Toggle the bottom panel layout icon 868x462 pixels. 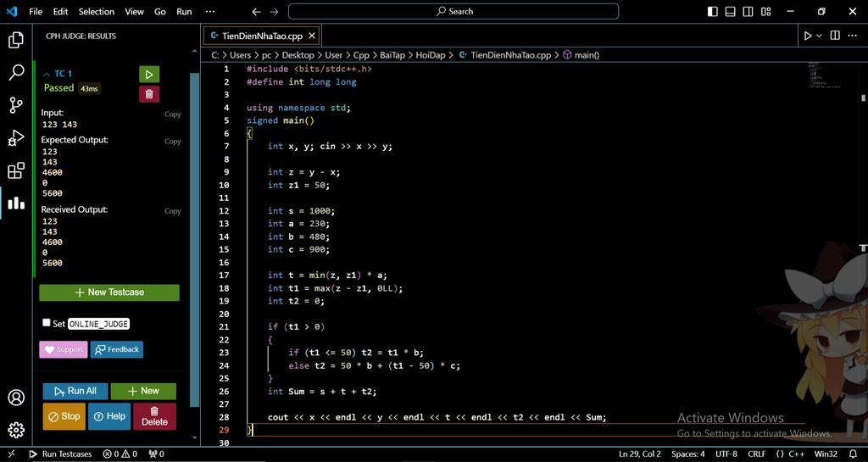730,12
